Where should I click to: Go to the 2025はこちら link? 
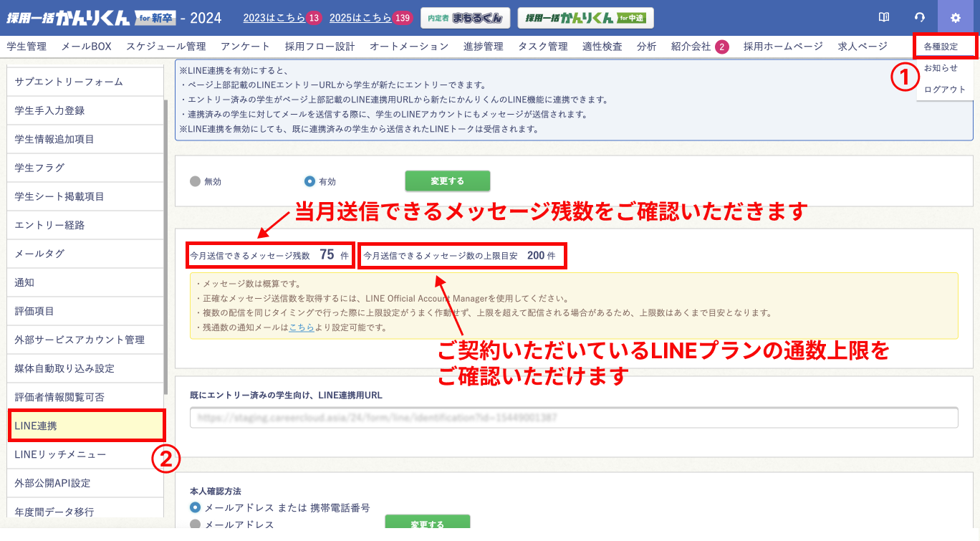click(360, 18)
